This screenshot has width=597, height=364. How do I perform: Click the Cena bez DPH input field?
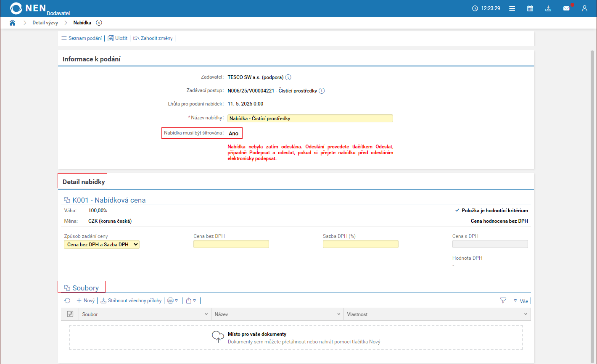click(x=231, y=244)
